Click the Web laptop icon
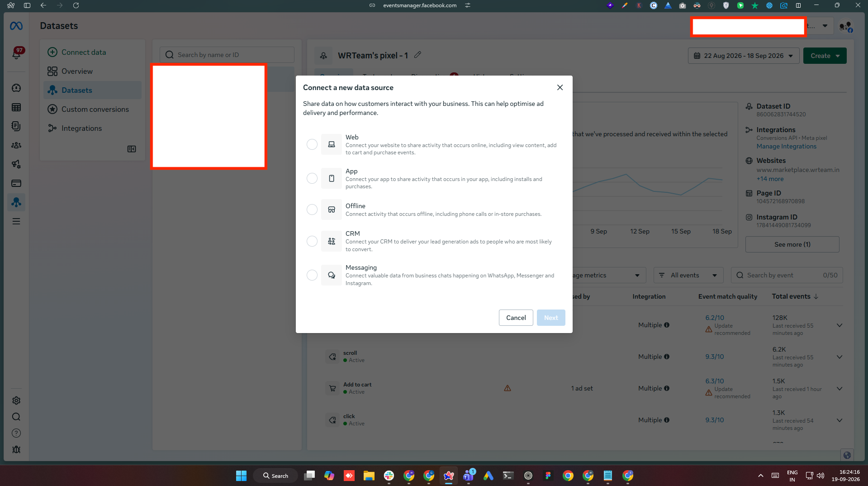The image size is (868, 486). click(x=332, y=144)
